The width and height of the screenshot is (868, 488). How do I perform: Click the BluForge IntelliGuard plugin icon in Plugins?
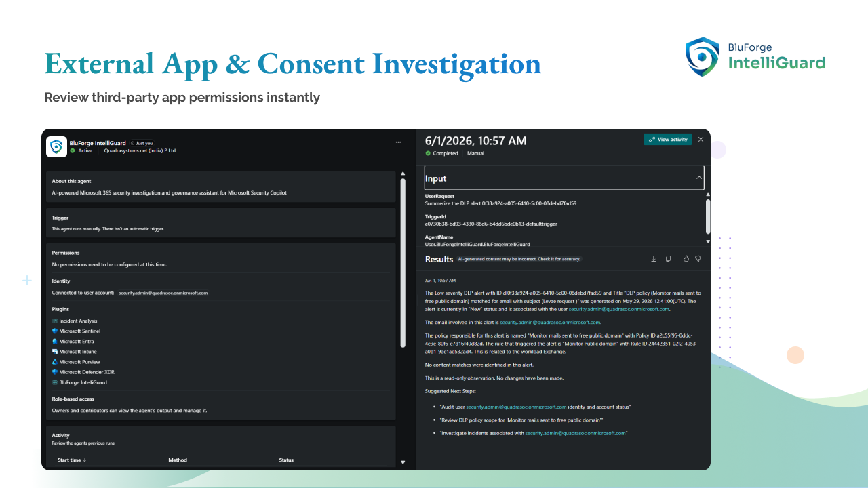55,382
